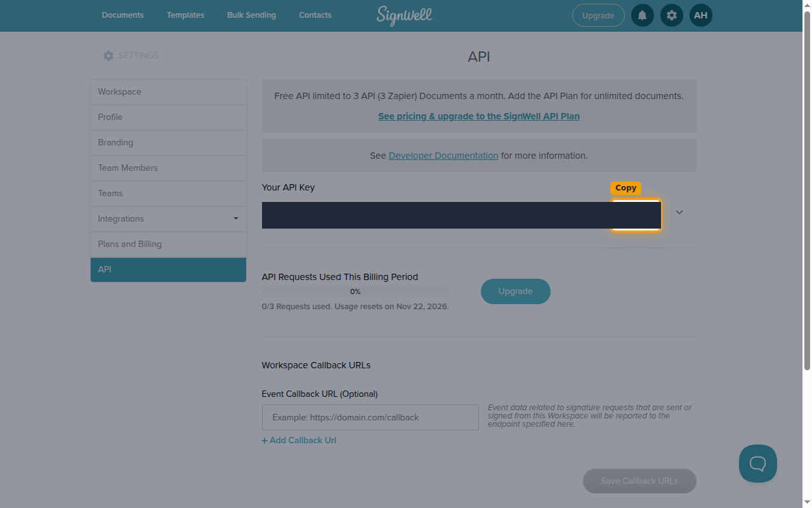Open the settings gear in header
812x508 pixels.
[x=672, y=15]
